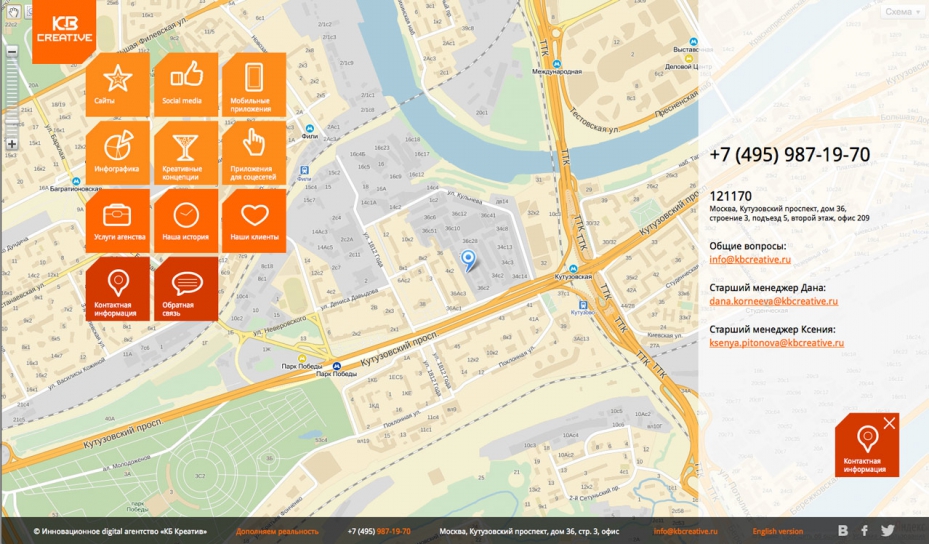Open the Мобильные приложения phone tile
Screen dimensions: 929x544
pos(254,84)
